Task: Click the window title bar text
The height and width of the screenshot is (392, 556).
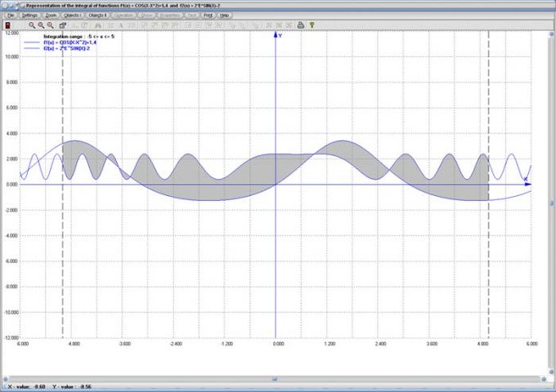Action: (x=123, y=6)
